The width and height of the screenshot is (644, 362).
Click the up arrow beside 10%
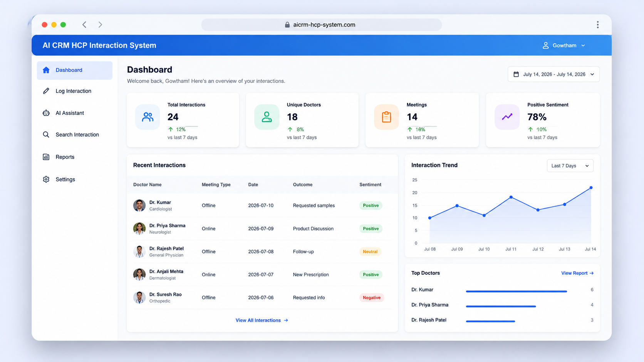coord(530,129)
